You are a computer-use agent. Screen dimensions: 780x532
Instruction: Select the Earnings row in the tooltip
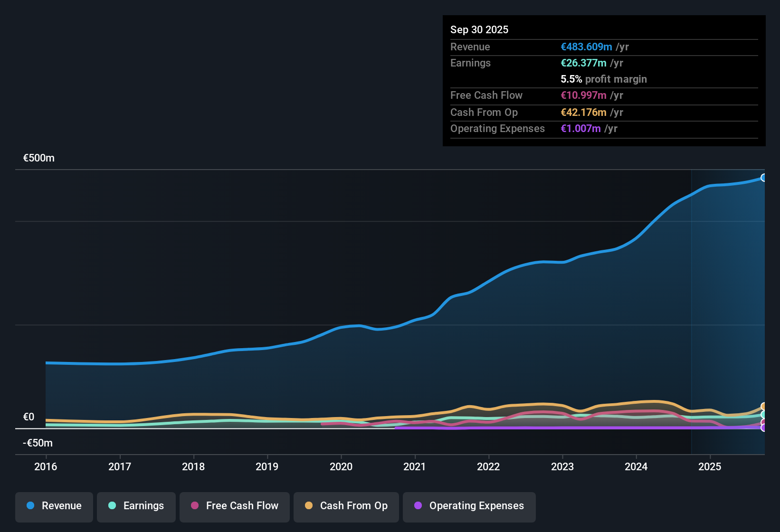point(603,63)
